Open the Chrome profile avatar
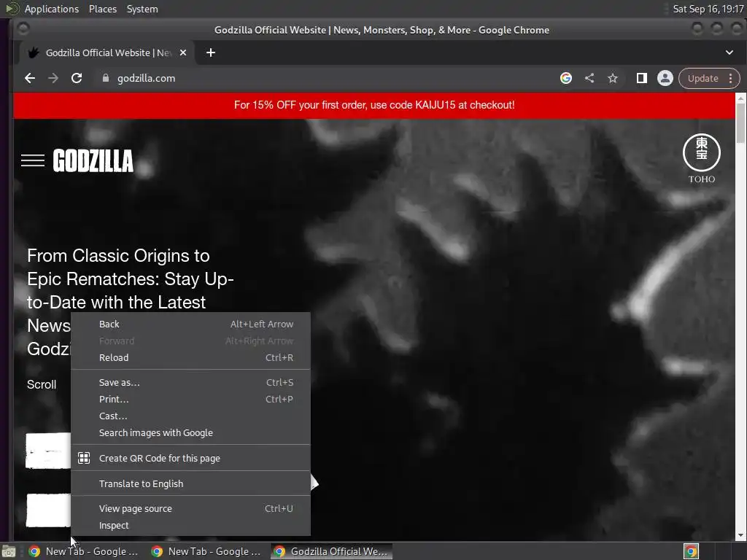The height and width of the screenshot is (560, 747). pyautogui.click(x=665, y=78)
